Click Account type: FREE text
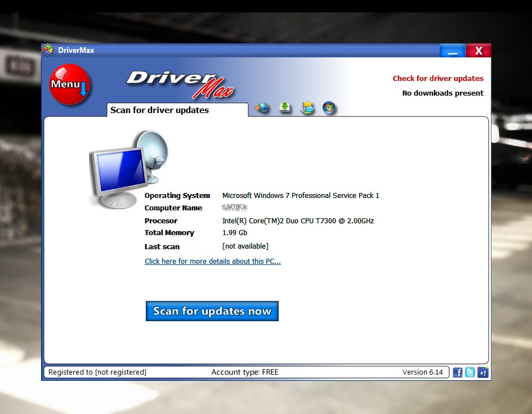Image resolution: width=532 pixels, height=414 pixels. tap(245, 372)
